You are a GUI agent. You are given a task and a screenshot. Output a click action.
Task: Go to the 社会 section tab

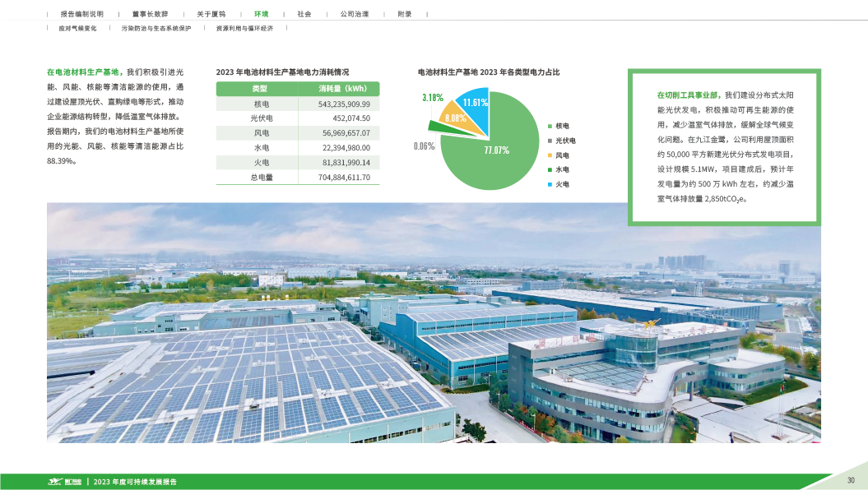pyautogui.click(x=304, y=15)
